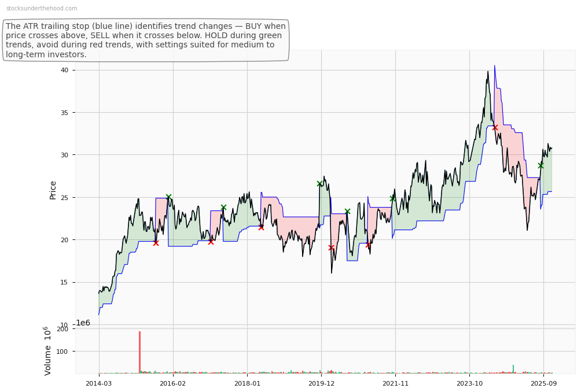Open the stocksunderthehood.com watermark link
Viewport: 581px width, 392px height.
(x=41, y=9)
